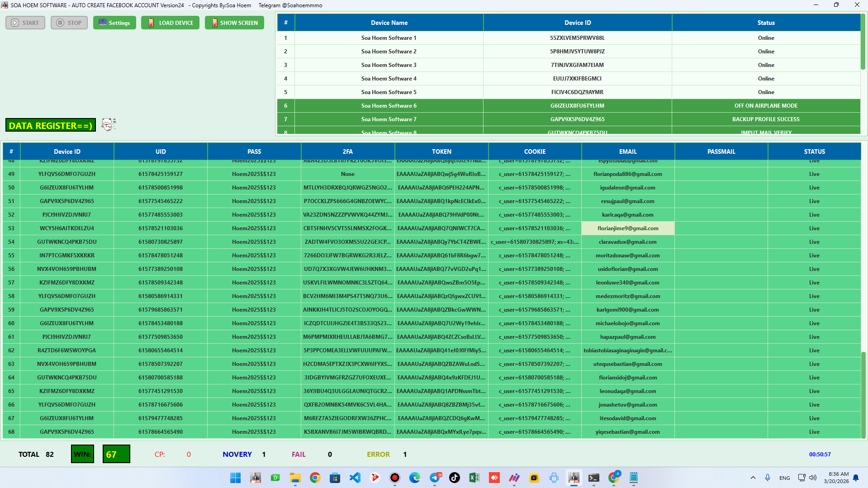This screenshot has height=488, width=868.
Task: Open the yellow square app in taskbar
Action: click(x=534, y=478)
